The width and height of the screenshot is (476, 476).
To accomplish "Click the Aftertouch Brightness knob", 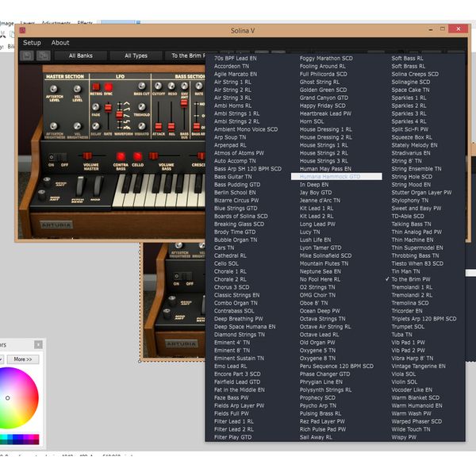I will (x=53, y=126).
